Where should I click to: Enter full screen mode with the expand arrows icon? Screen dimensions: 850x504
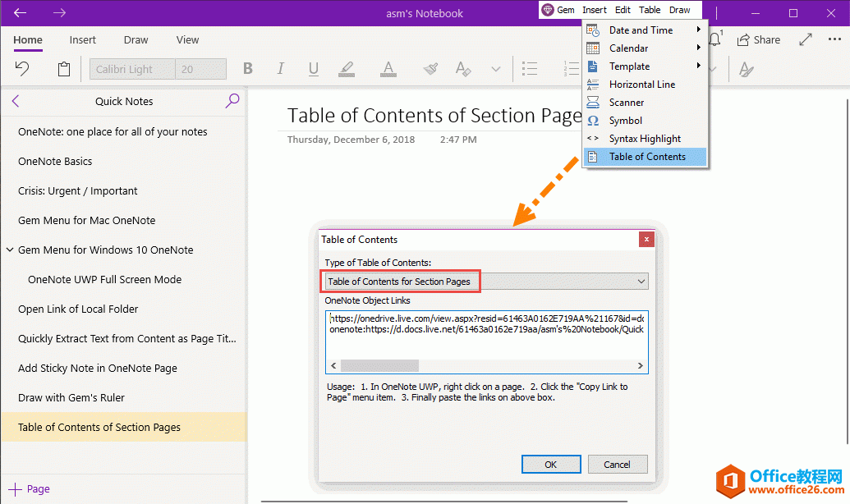[806, 39]
